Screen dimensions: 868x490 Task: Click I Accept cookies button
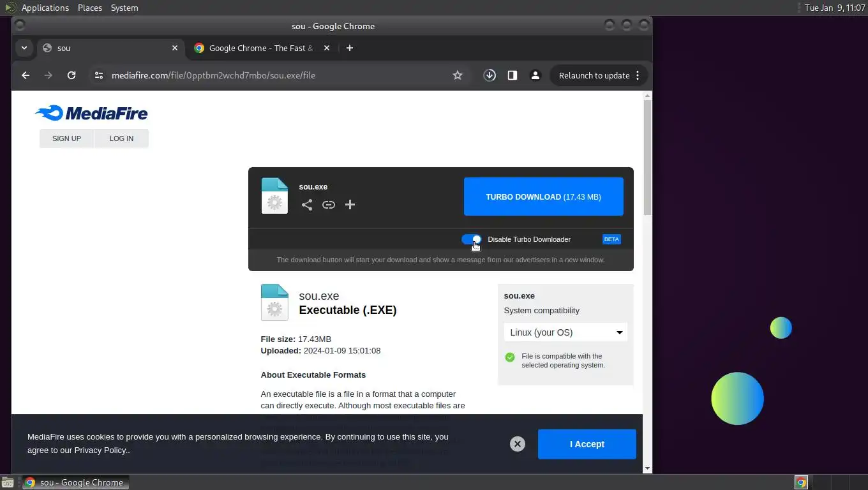click(x=587, y=444)
